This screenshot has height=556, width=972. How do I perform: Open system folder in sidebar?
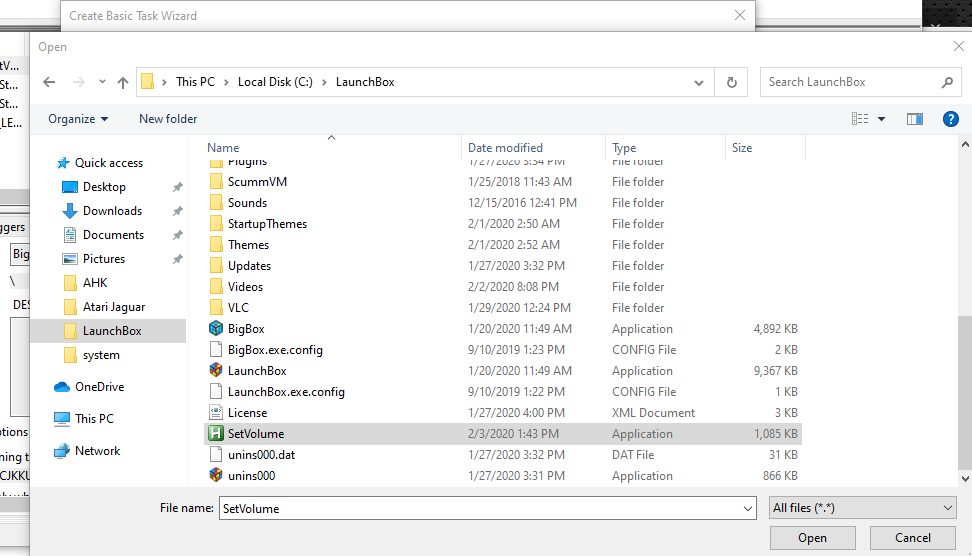click(101, 355)
